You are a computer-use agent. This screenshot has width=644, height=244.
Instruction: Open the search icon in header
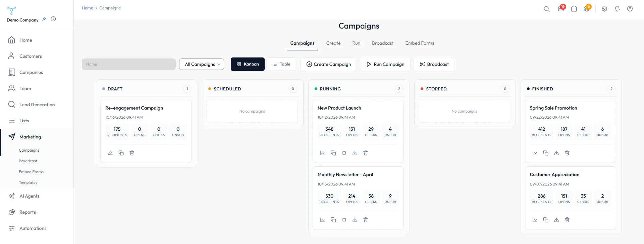tap(547, 9)
